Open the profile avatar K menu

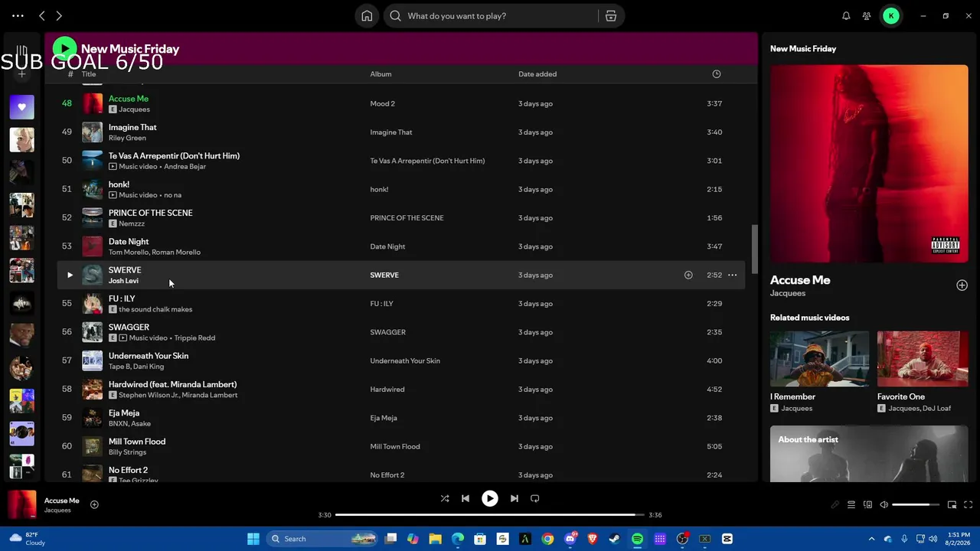[891, 16]
